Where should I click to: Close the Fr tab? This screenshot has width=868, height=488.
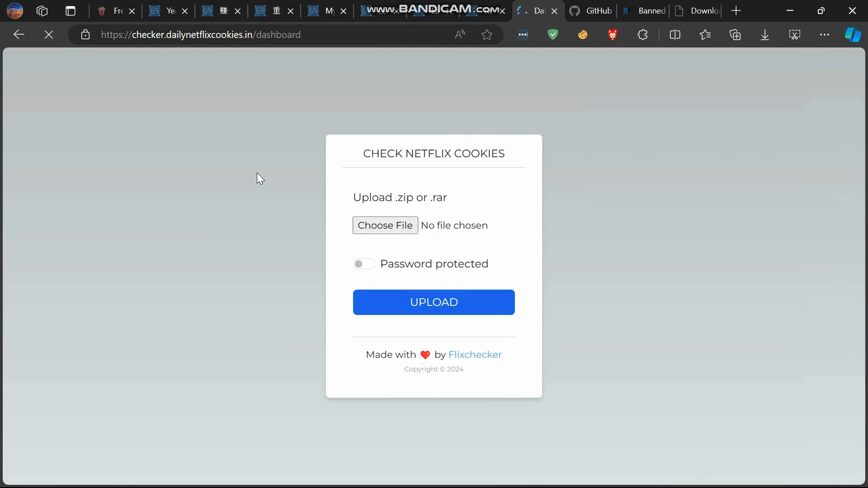click(132, 11)
